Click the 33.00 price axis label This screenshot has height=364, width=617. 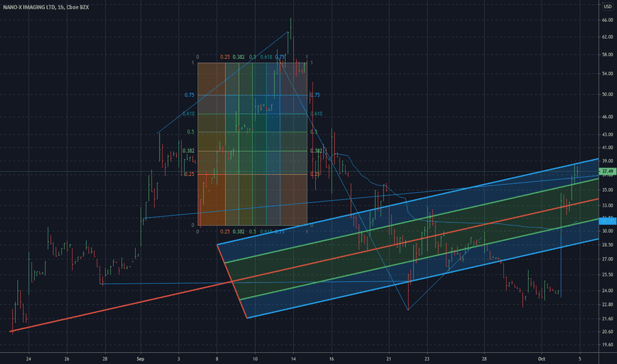(x=607, y=205)
